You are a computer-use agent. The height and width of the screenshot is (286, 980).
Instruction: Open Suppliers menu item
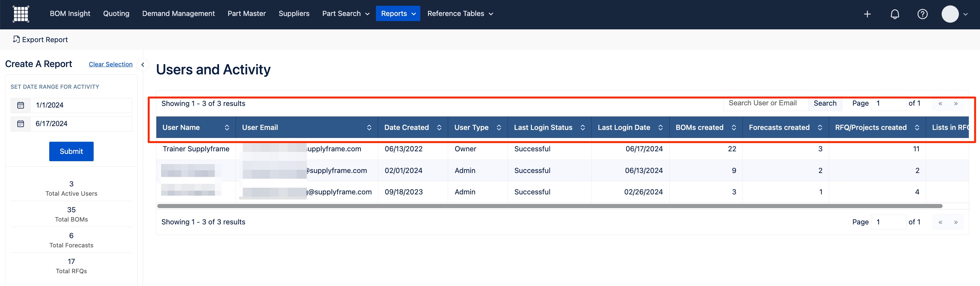(294, 14)
